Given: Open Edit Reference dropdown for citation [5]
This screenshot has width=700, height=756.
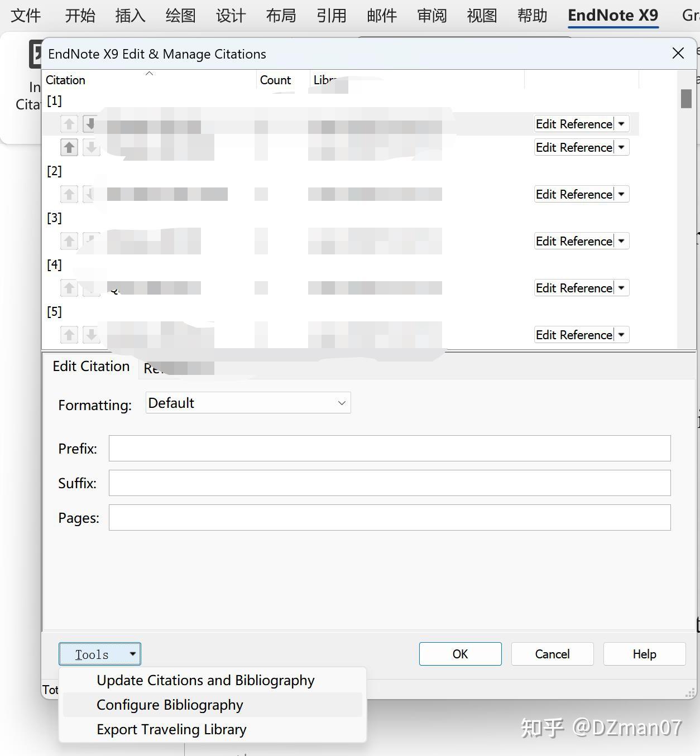Looking at the screenshot, I should 621,335.
